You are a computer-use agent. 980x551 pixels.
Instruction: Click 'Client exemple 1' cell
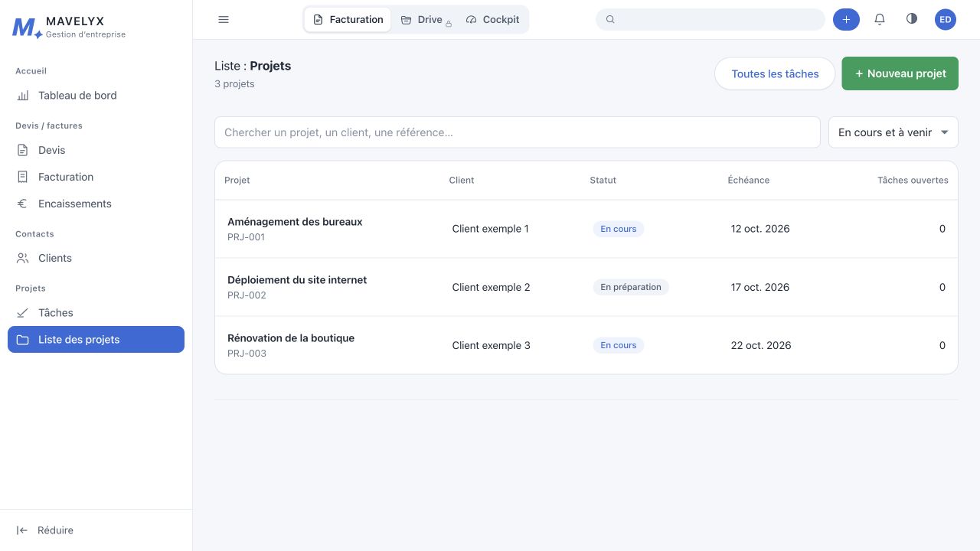coord(491,229)
